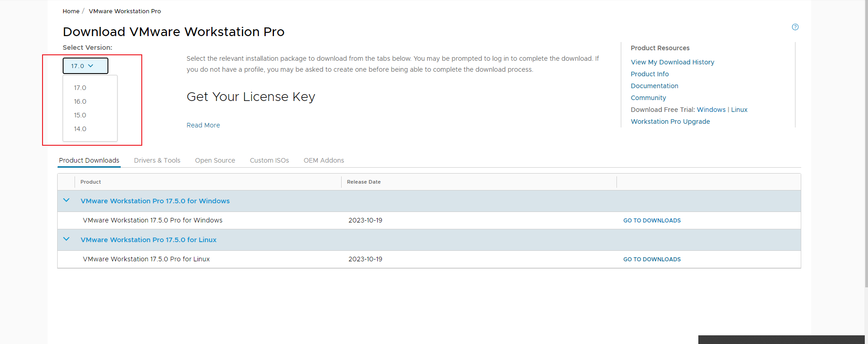
Task: Open VMware Workstation Pro 17.5.0 for Windows heading
Action: [155, 201]
